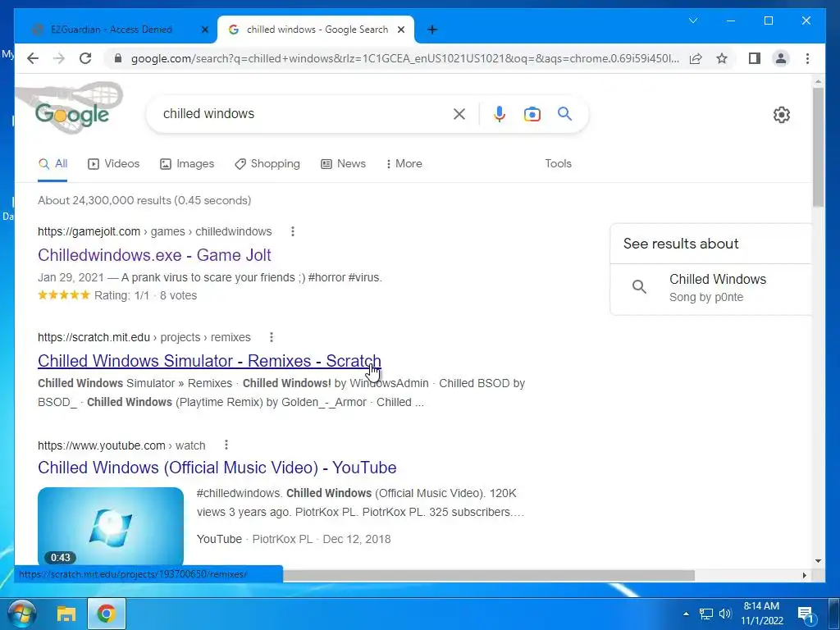Click the horizontal scrollbar thumb
This screenshot has height=630, width=840.
[489, 575]
